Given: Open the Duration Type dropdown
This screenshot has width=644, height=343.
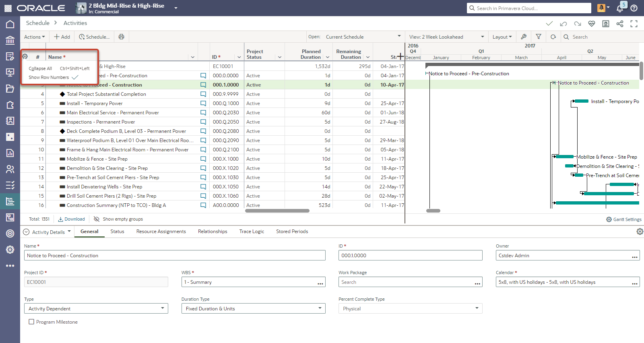Looking at the screenshot, I should pos(254,308).
